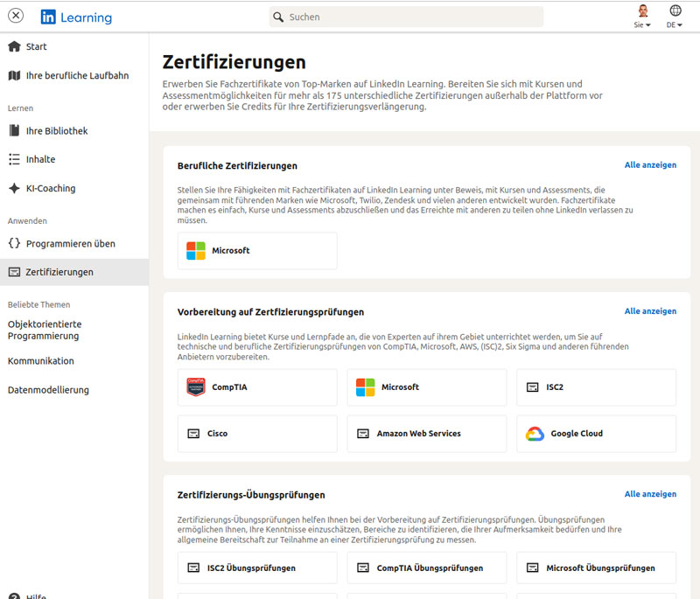Click the Berufliche Zertifizierungen section title

pos(237,166)
